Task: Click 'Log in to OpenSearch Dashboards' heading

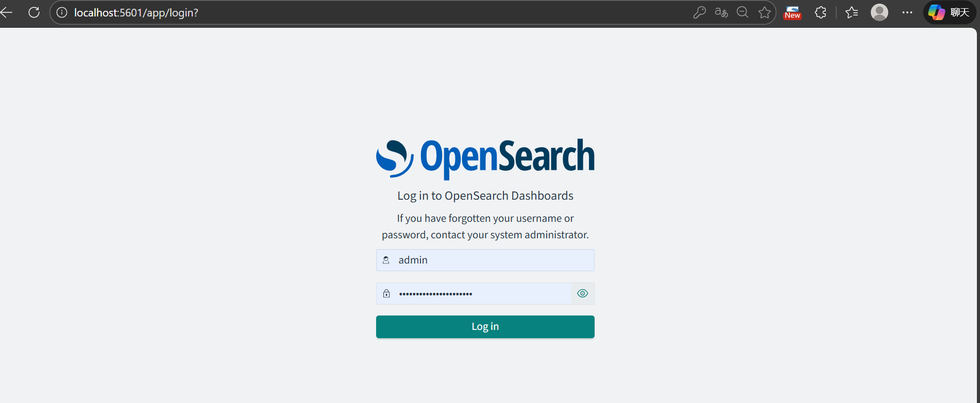Action: (485, 196)
